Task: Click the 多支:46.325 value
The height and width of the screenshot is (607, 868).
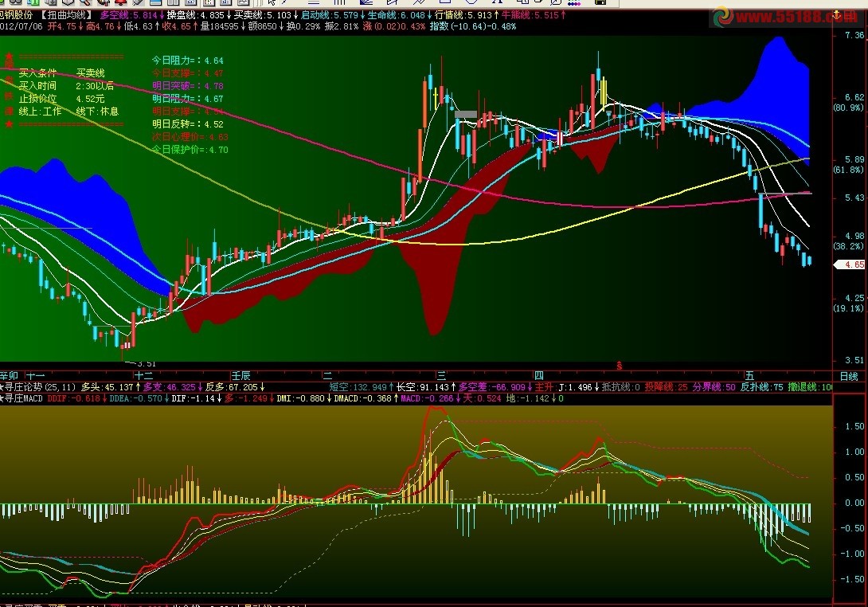Action: (x=171, y=387)
